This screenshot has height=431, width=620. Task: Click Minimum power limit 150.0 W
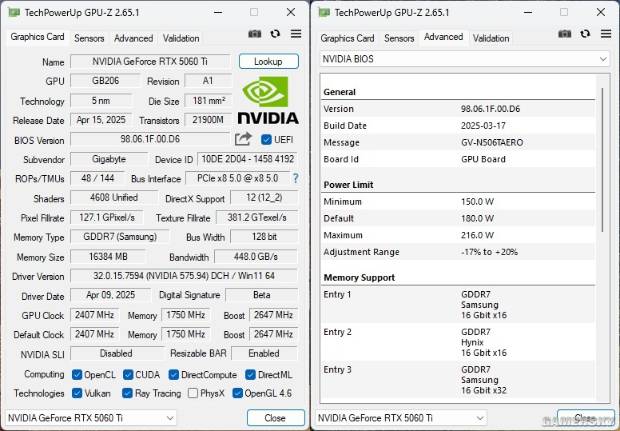point(477,202)
